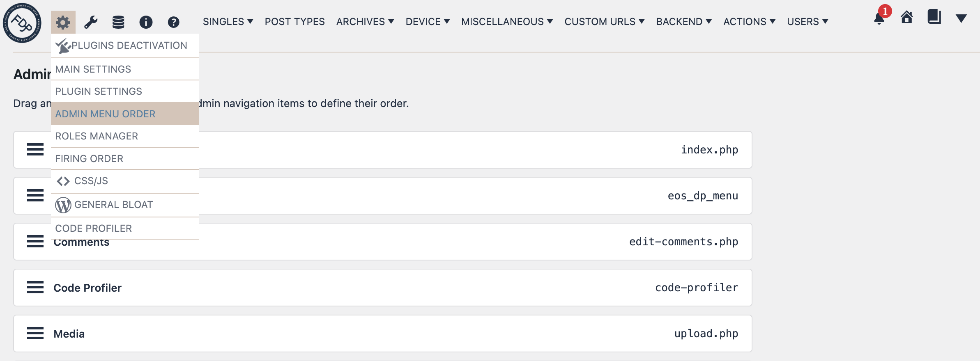Select the Admin Menu Order option
This screenshot has height=361, width=980.
[106, 114]
